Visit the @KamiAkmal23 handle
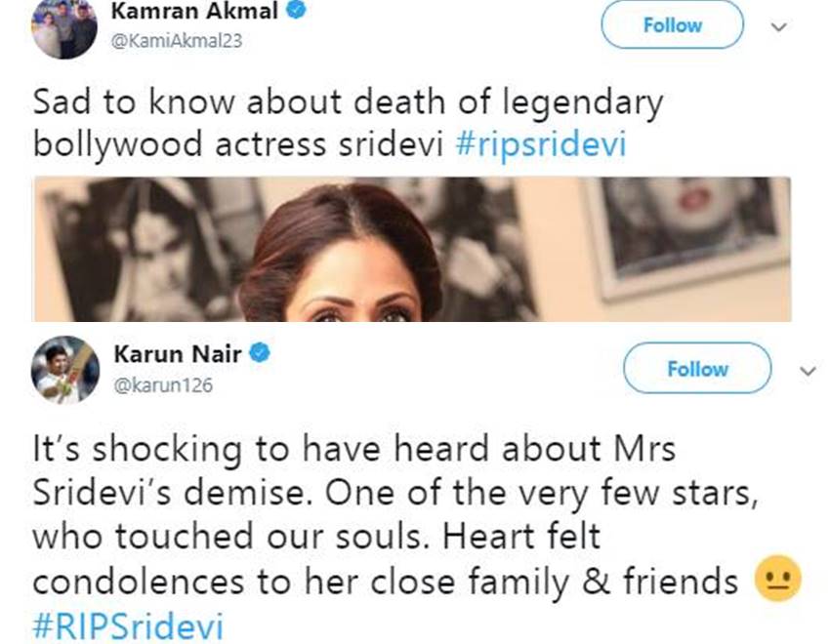 point(178,40)
